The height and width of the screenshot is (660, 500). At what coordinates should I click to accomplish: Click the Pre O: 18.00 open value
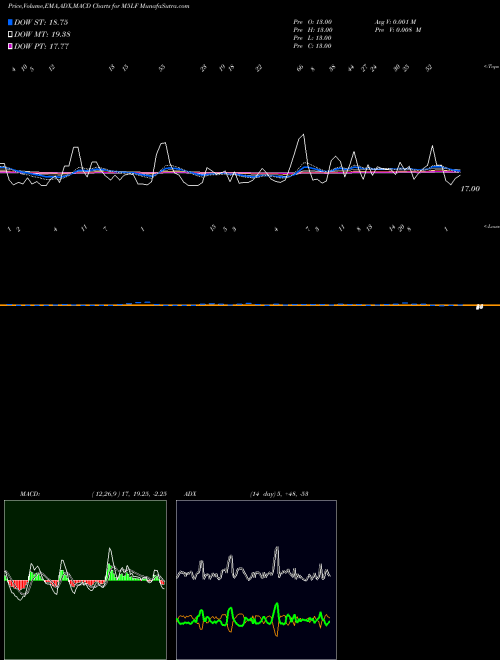[x=313, y=22]
